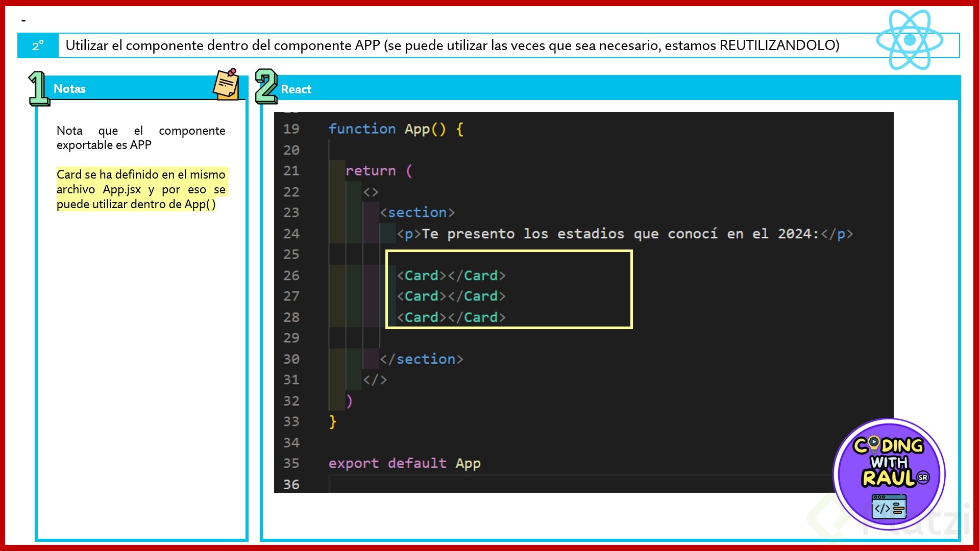Click the highlighted Card note text
The image size is (980, 551).
pos(141,189)
